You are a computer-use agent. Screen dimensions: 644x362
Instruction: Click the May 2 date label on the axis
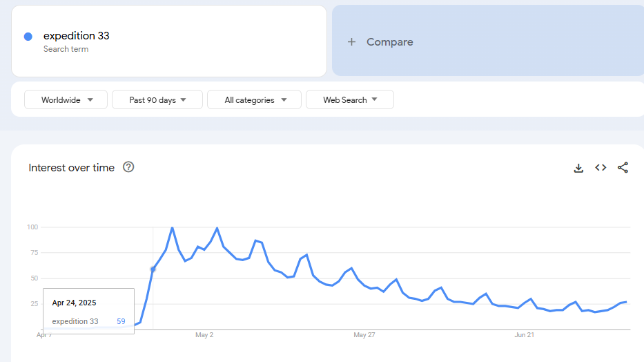(204, 335)
